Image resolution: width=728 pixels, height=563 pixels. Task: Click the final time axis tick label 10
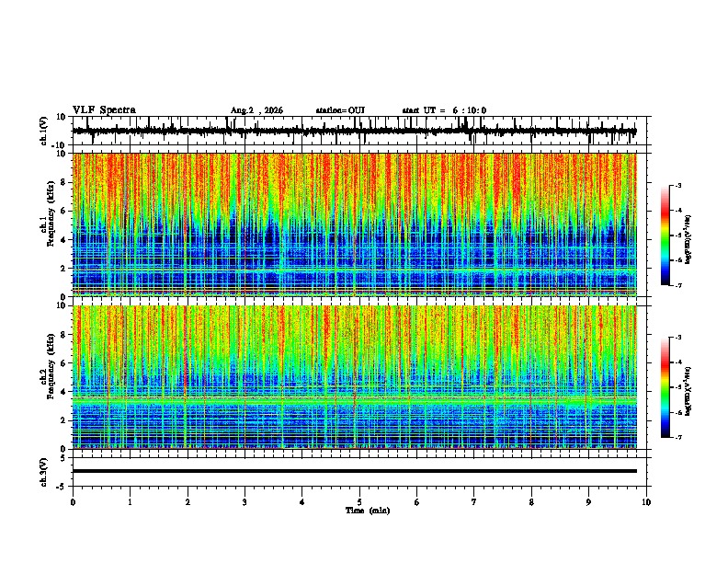point(646,502)
